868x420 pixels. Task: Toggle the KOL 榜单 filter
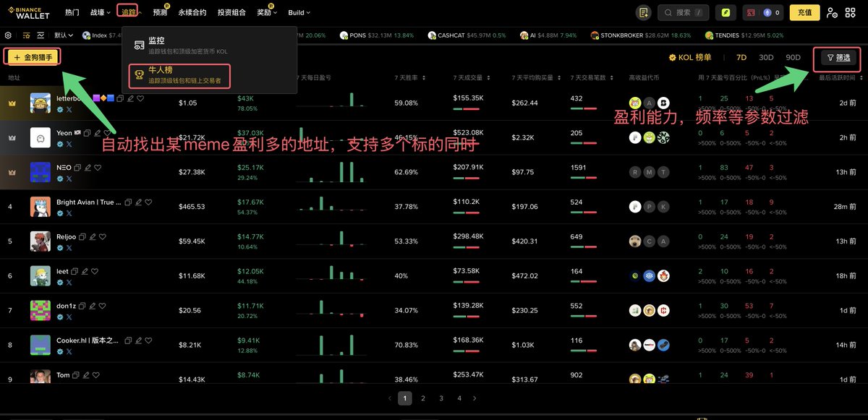[690, 57]
